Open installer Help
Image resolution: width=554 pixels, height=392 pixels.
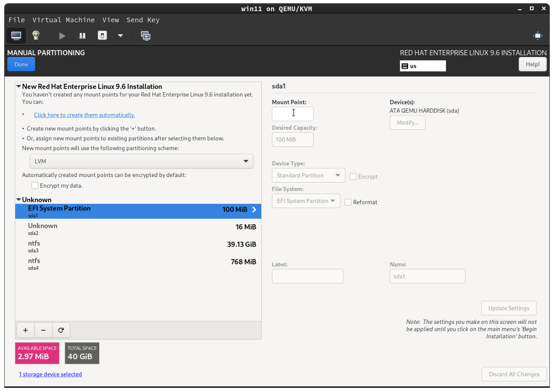[x=532, y=64]
